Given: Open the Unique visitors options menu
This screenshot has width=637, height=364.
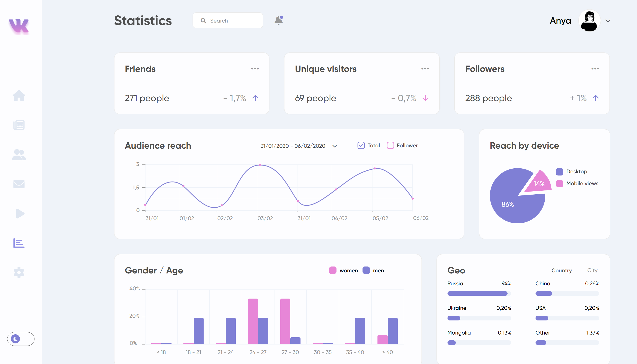Looking at the screenshot, I should 425,68.
